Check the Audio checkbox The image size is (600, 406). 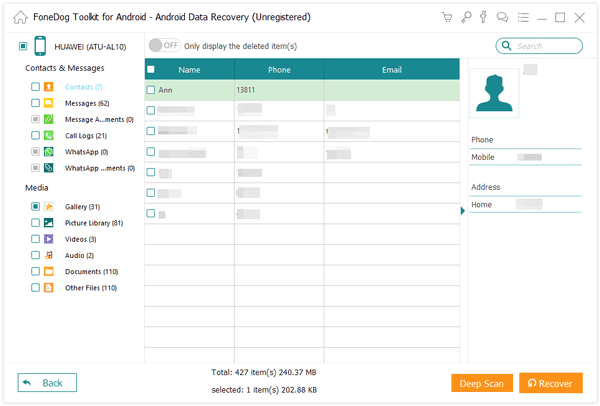coord(35,255)
